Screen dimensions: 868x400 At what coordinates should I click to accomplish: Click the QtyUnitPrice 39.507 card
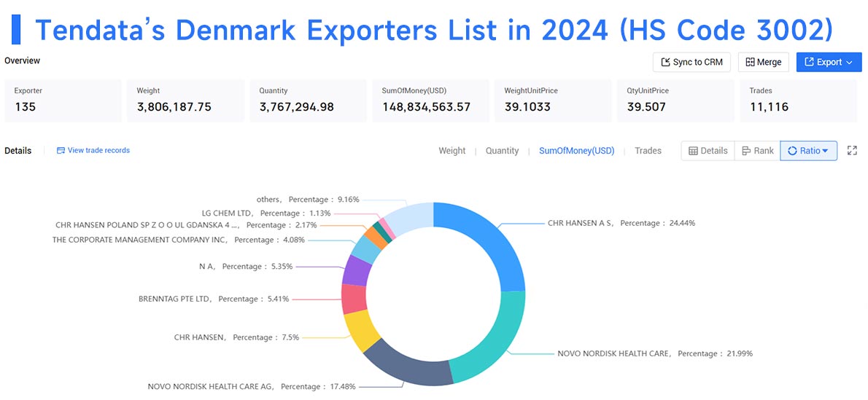point(676,101)
